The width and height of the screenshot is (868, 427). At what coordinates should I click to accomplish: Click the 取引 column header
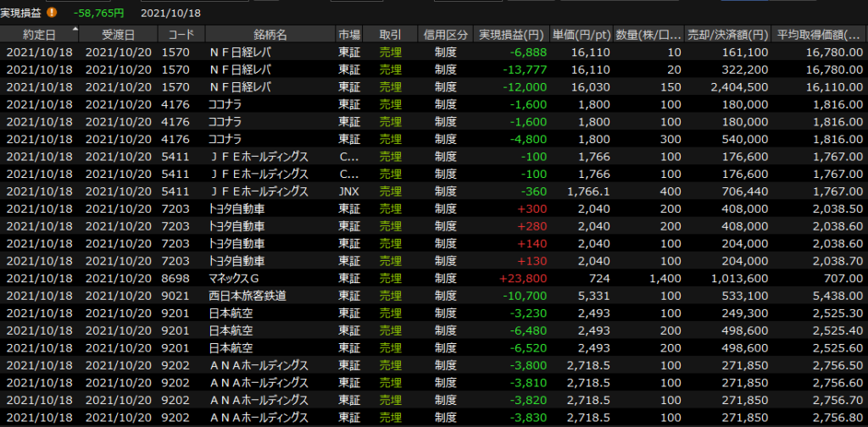pyautogui.click(x=390, y=35)
